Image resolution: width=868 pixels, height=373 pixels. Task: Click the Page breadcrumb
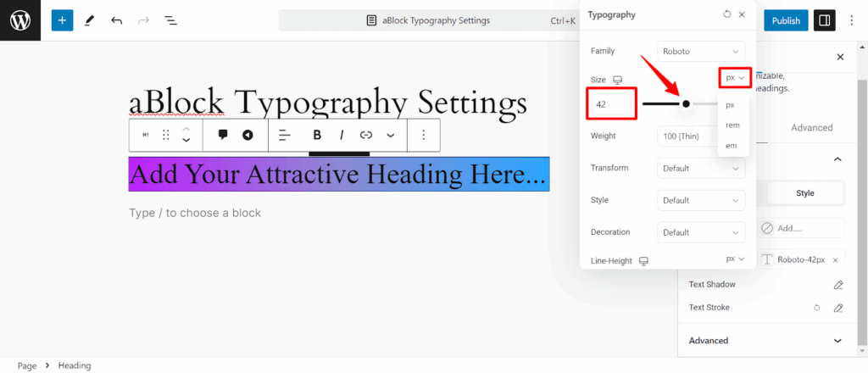coord(27,365)
